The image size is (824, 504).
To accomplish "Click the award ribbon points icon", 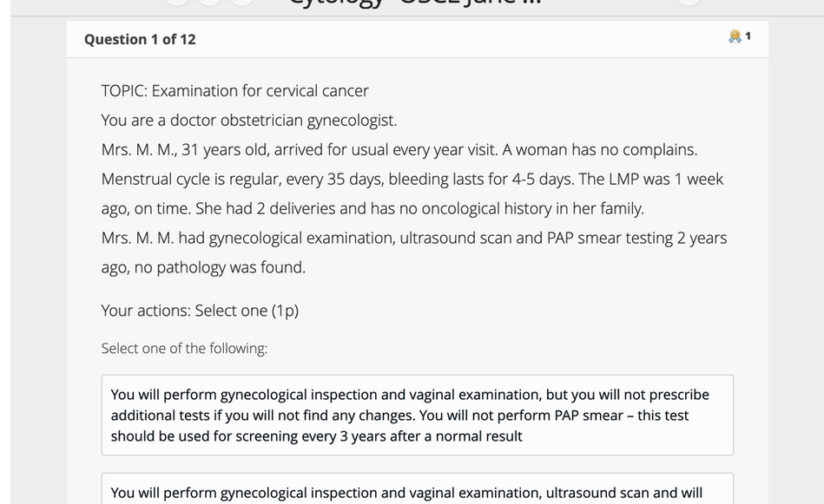I will [x=735, y=36].
